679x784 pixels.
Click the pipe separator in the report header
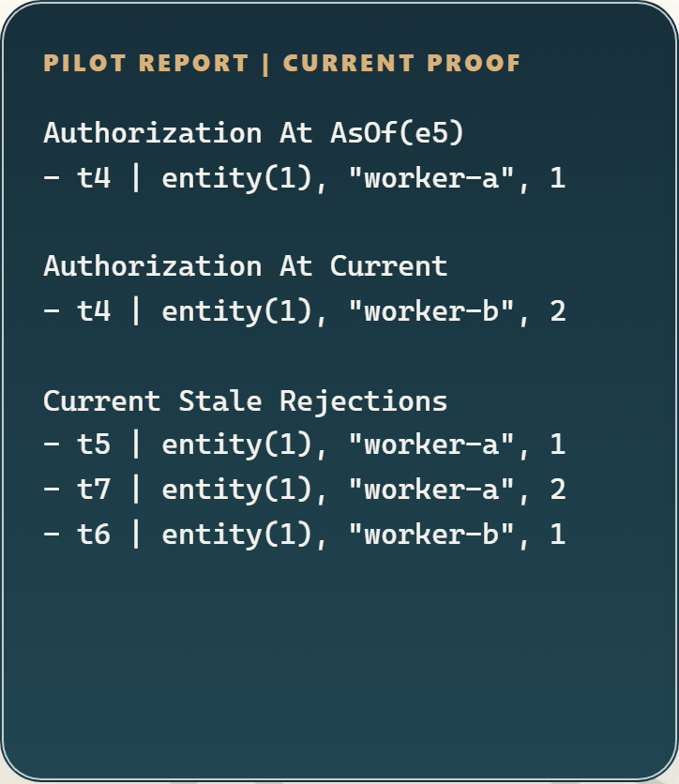(x=266, y=64)
